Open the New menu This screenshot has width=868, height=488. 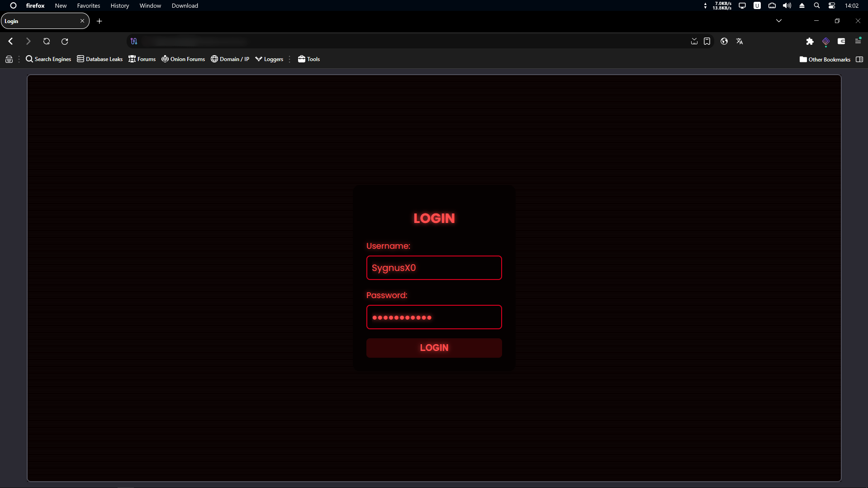click(x=61, y=5)
